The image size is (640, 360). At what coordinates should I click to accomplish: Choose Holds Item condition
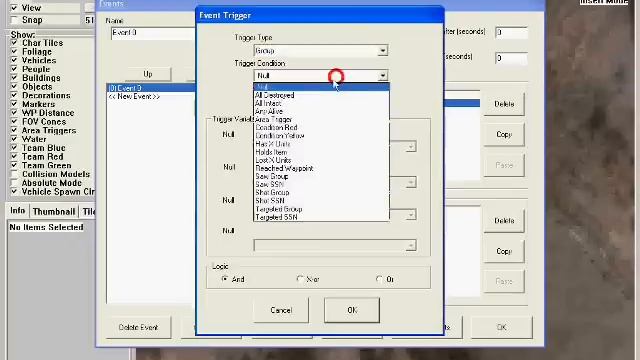click(x=322, y=152)
